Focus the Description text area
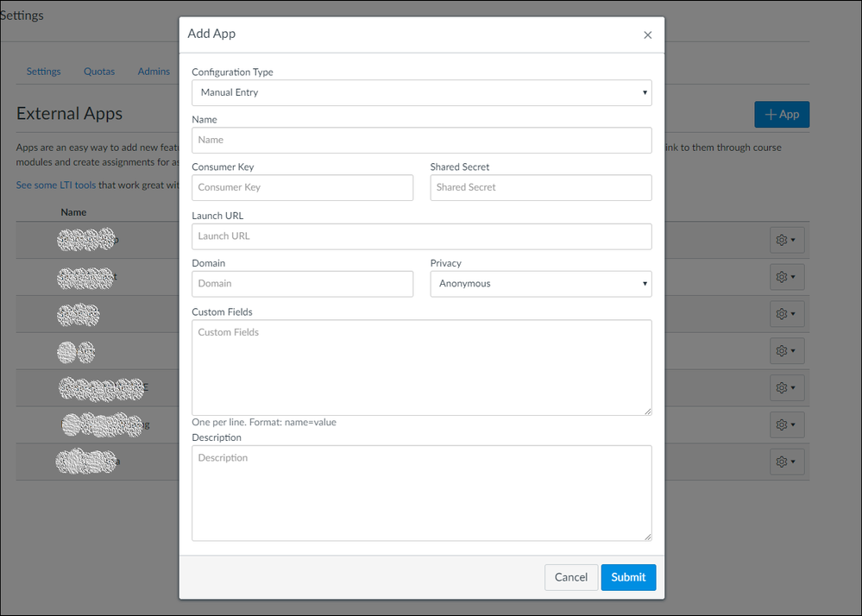Image resolution: width=862 pixels, height=616 pixels. 421,493
